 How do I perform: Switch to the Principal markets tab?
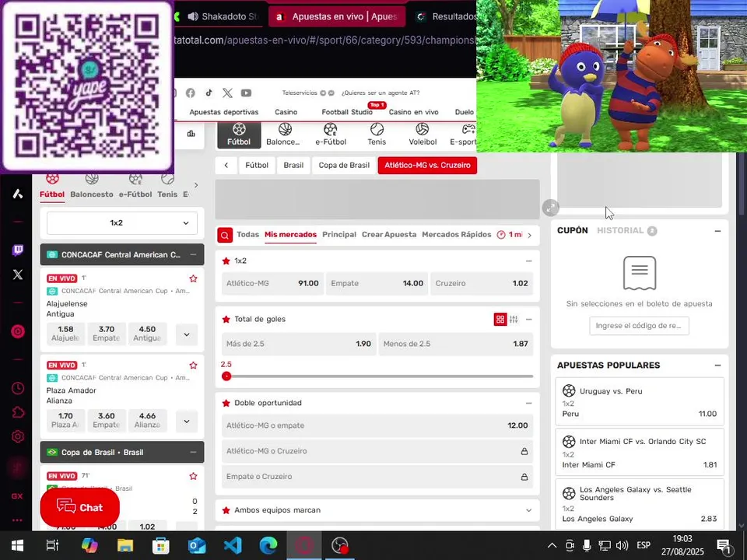[339, 234]
